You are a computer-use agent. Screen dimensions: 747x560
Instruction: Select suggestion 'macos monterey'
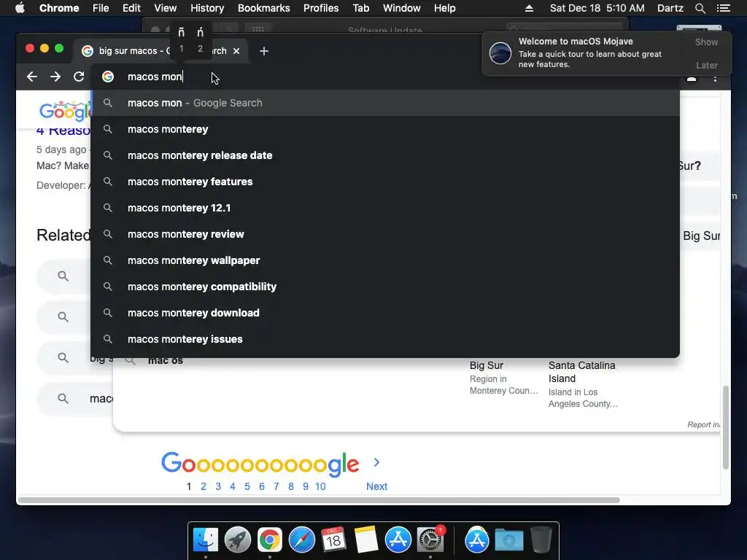pos(385,129)
